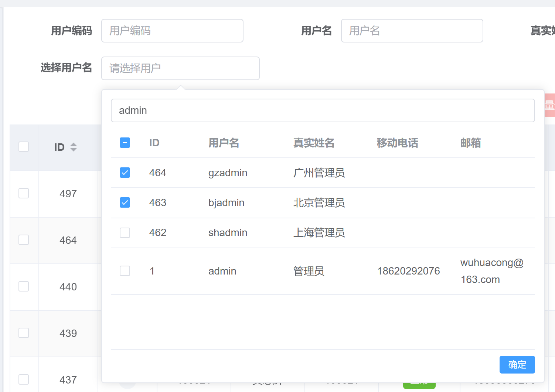Click the wuhuacong@163.com email text
The image size is (555, 392).
pyautogui.click(x=492, y=271)
